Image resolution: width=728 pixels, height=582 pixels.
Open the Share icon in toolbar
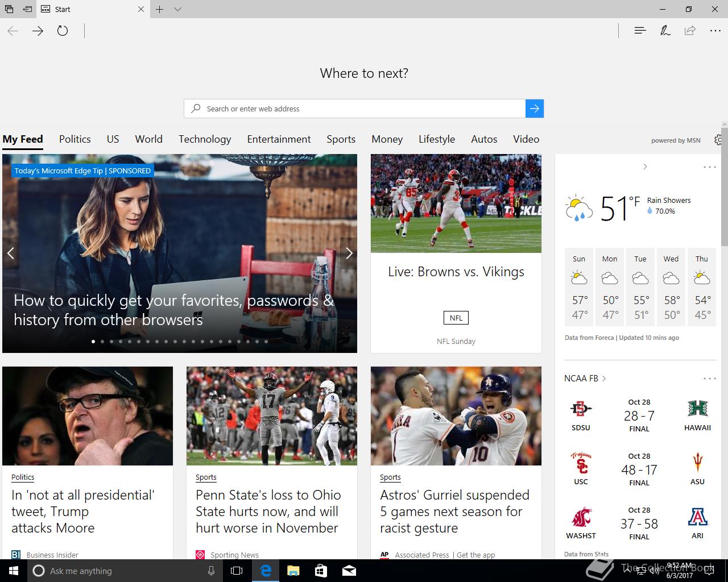(x=690, y=31)
